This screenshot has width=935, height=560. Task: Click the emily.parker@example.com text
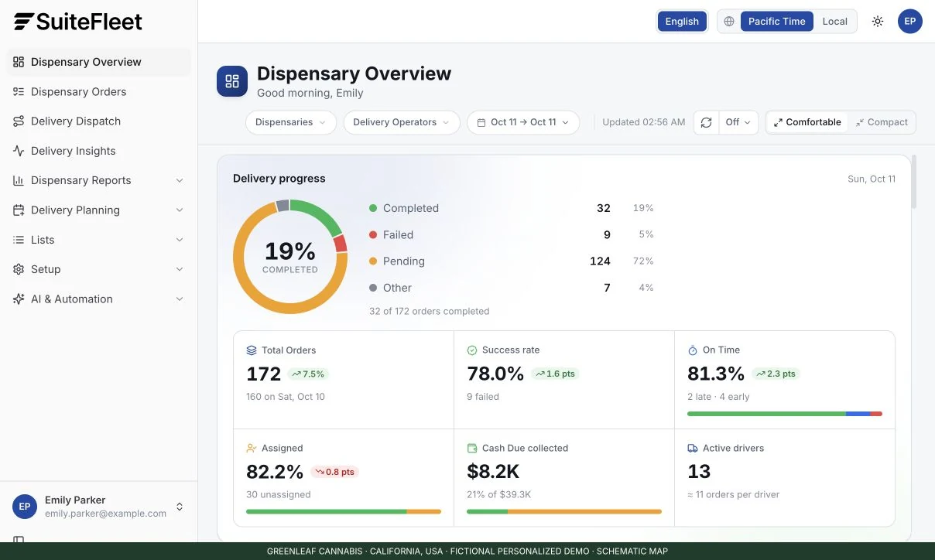point(105,514)
